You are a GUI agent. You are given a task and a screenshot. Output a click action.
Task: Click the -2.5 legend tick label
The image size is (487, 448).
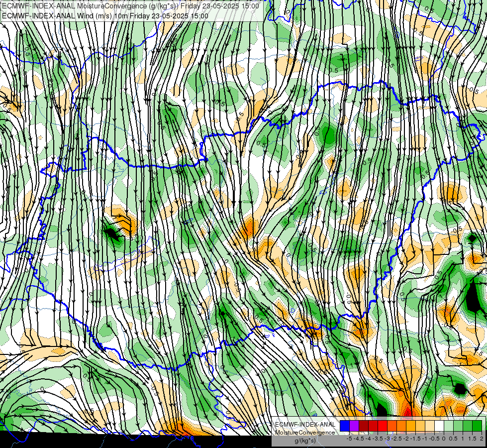pos(396,439)
